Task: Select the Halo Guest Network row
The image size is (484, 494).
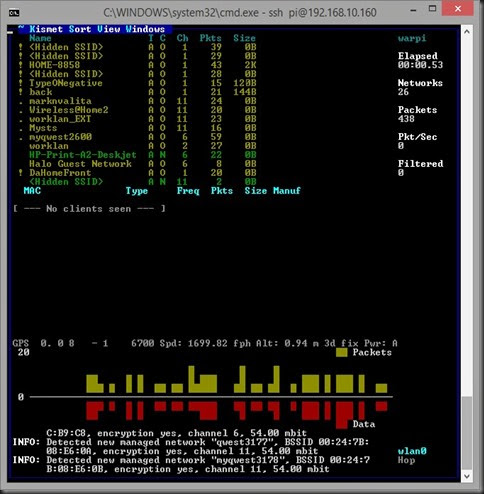Action: pos(138,164)
